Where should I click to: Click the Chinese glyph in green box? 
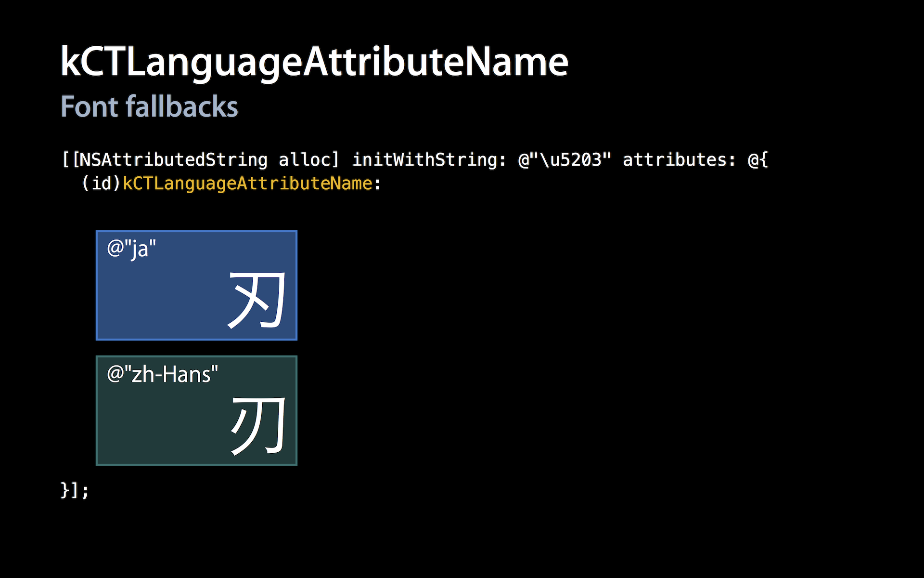tap(258, 426)
